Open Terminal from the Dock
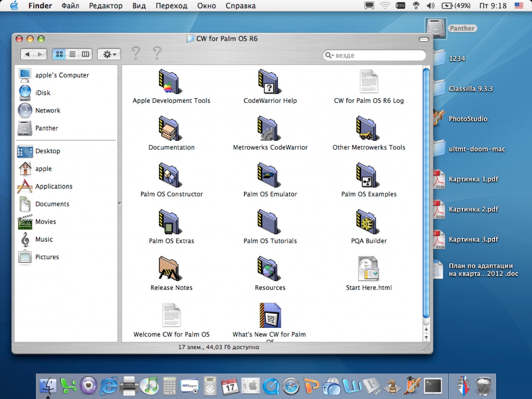532x399 pixels. pyautogui.click(x=433, y=386)
